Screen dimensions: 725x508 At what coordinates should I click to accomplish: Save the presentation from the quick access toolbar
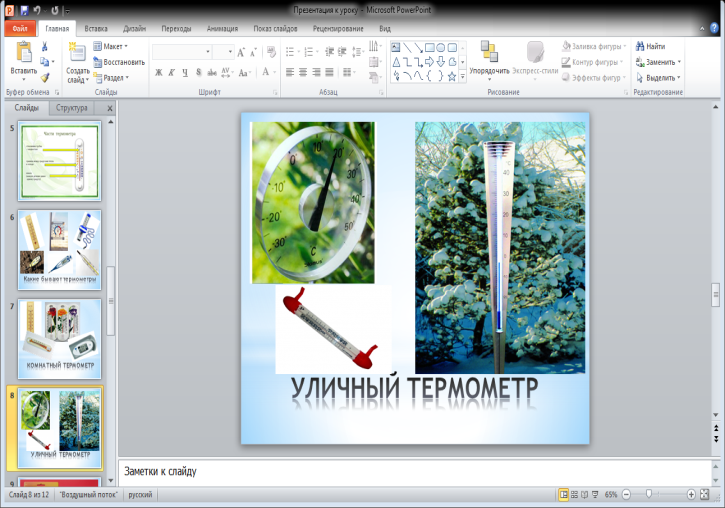point(24,11)
